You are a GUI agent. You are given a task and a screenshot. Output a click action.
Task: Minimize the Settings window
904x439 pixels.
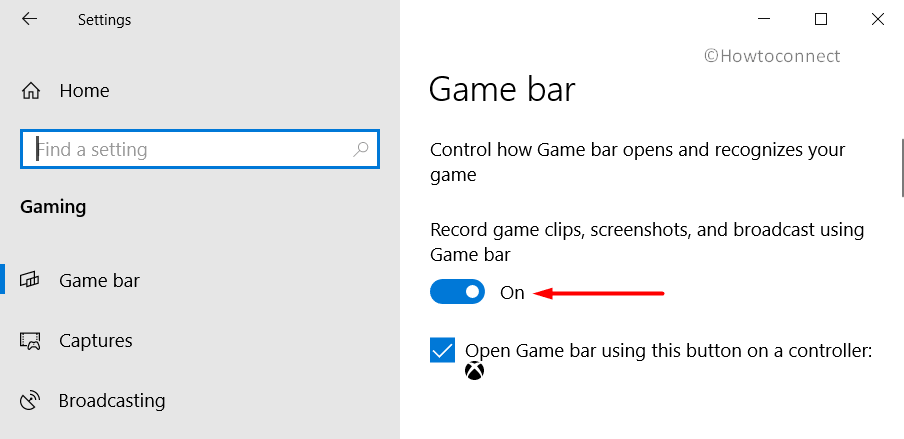[x=764, y=19]
